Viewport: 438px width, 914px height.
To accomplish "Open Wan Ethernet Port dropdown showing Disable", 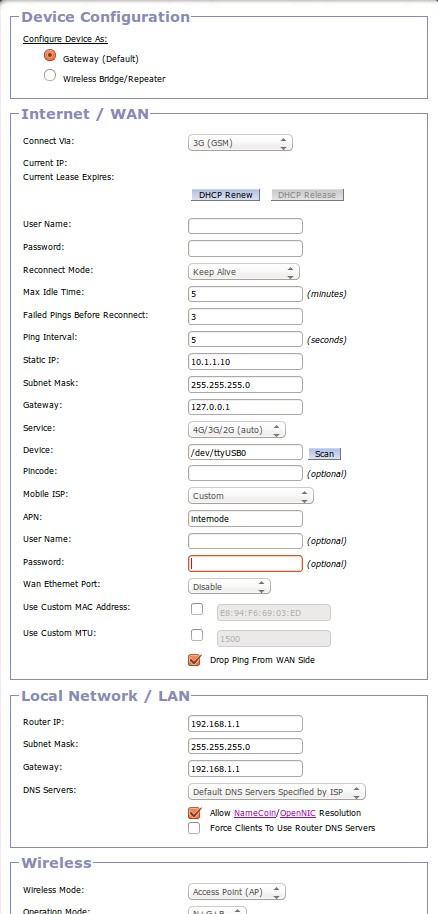I will click(229, 586).
